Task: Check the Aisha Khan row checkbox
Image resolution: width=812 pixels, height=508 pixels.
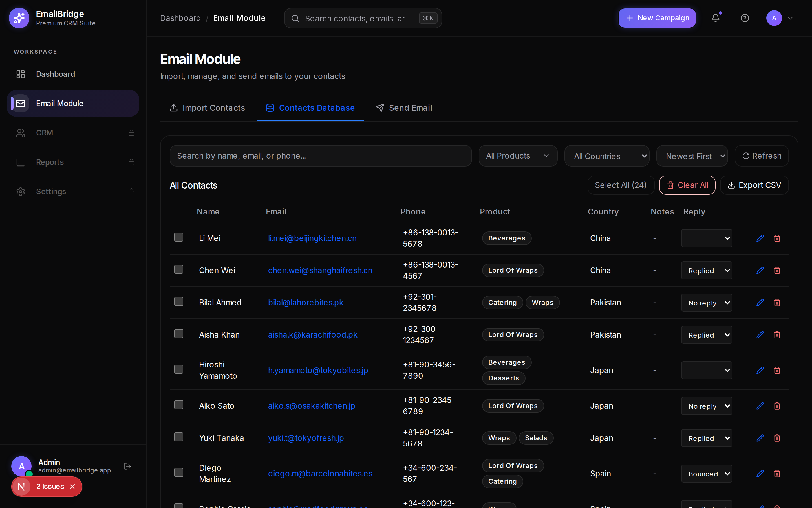Action: 179,334
